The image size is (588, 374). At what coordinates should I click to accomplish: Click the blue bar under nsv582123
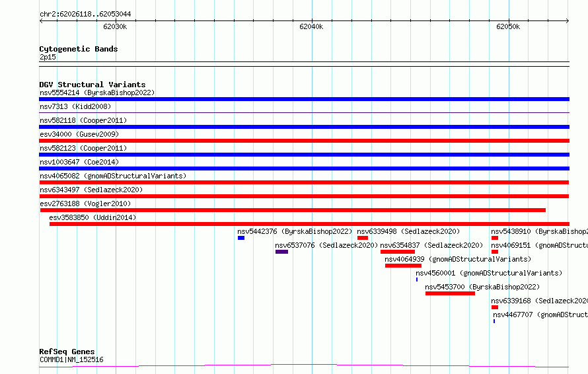tap(304, 155)
